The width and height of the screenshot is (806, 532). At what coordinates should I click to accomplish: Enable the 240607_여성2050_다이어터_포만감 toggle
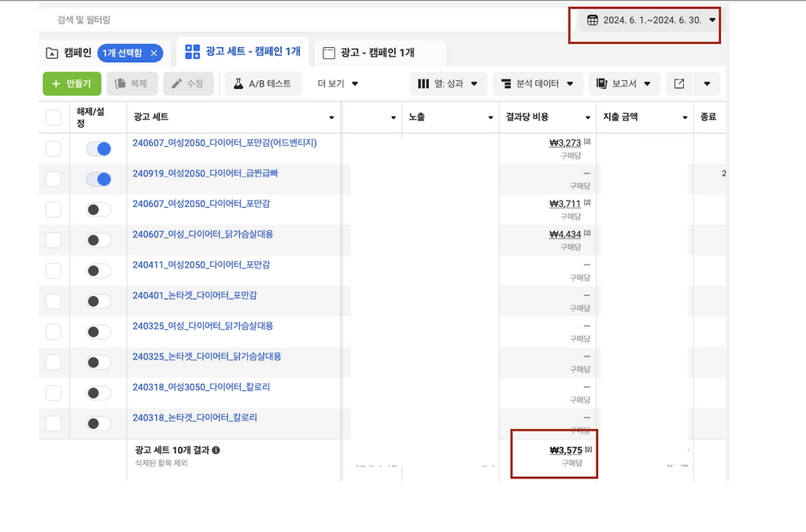tap(98, 209)
